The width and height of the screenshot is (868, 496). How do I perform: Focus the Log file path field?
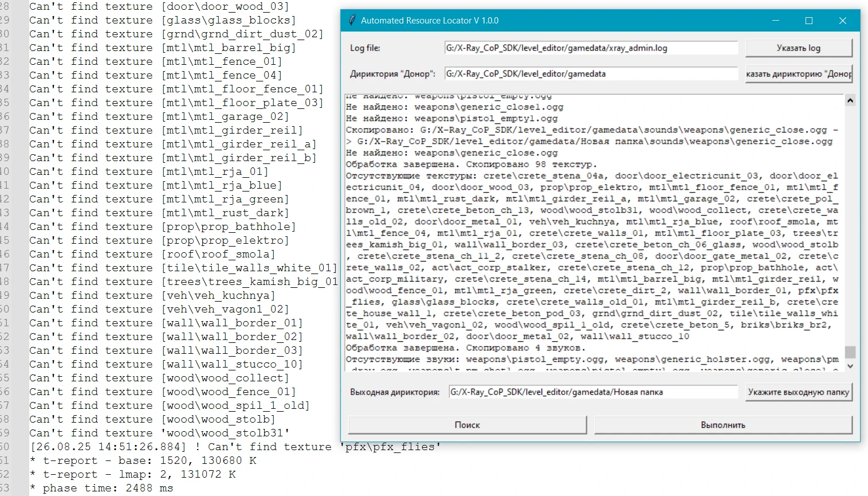pos(591,48)
